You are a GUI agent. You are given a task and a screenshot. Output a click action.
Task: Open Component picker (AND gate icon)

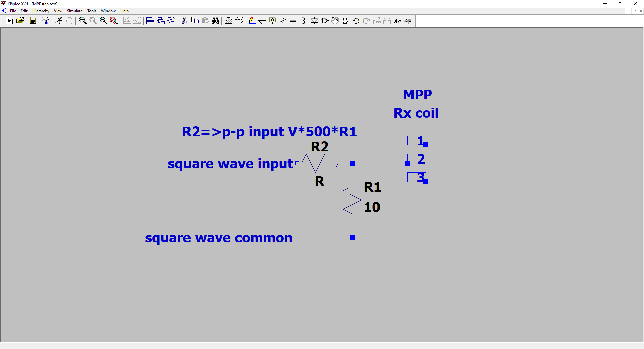pyautogui.click(x=325, y=21)
